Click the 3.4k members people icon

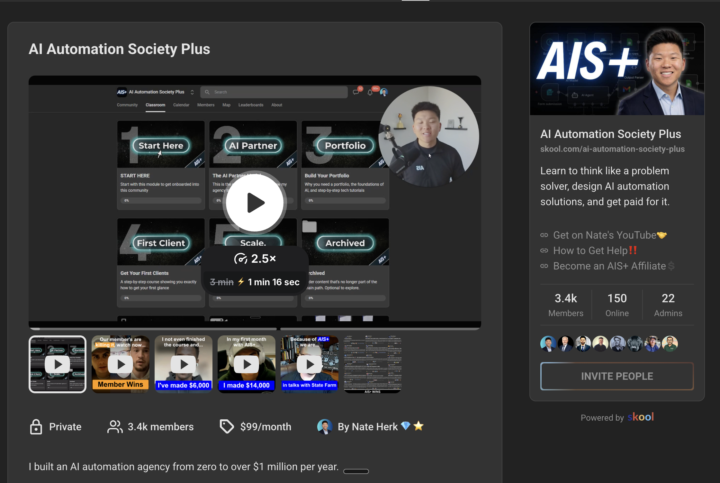click(115, 427)
